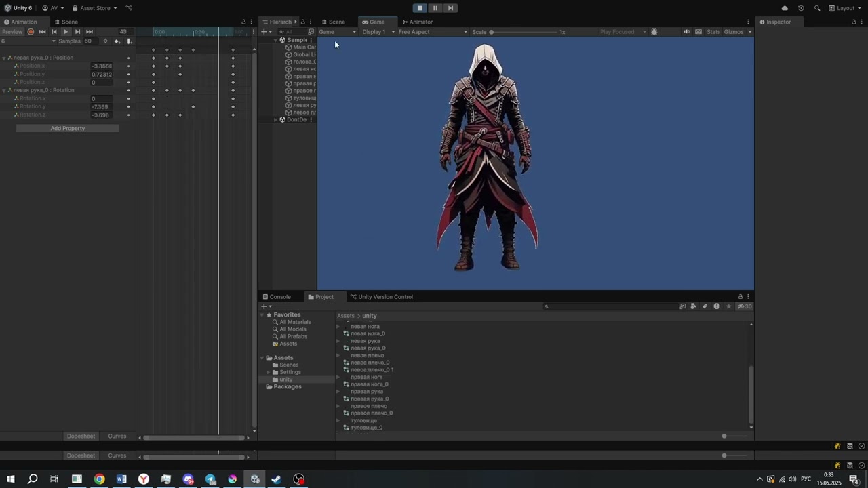This screenshot has height=488, width=868.
Task: Edit the Rotation.y value field
Action: (x=102, y=107)
